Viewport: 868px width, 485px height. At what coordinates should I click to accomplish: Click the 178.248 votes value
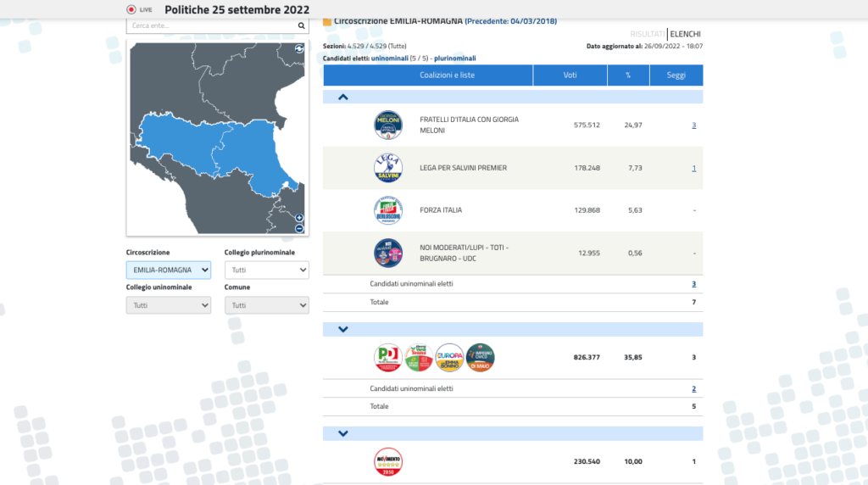tap(587, 168)
